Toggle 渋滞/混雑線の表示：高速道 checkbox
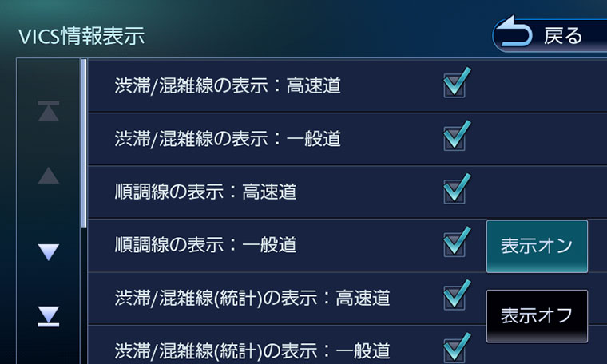Image resolution: width=607 pixels, height=364 pixels. [456, 82]
